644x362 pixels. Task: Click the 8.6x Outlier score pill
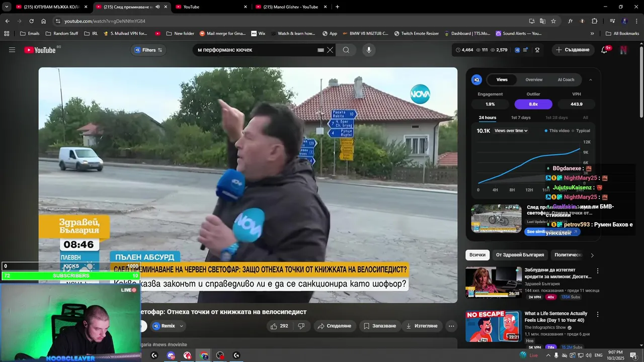[x=533, y=104]
